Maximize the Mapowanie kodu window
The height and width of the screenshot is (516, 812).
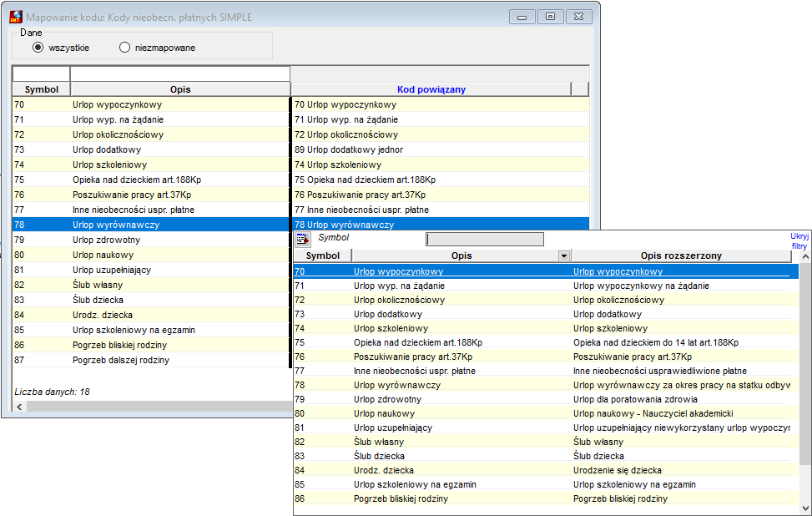pyautogui.click(x=551, y=17)
